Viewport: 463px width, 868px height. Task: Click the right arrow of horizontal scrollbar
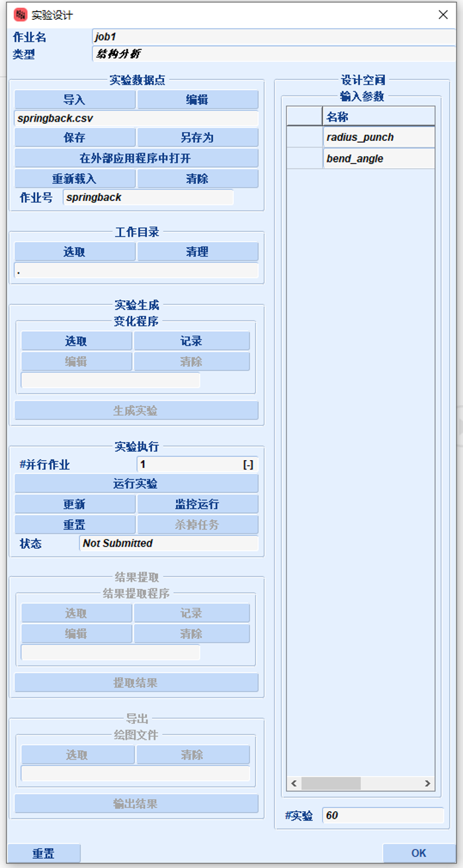tap(428, 783)
